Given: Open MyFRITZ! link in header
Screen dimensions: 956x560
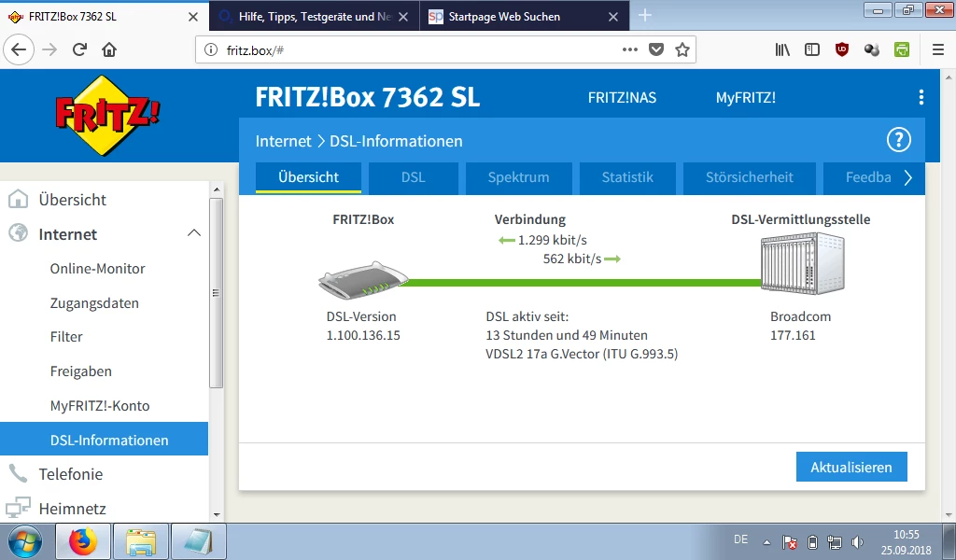Looking at the screenshot, I should [746, 97].
